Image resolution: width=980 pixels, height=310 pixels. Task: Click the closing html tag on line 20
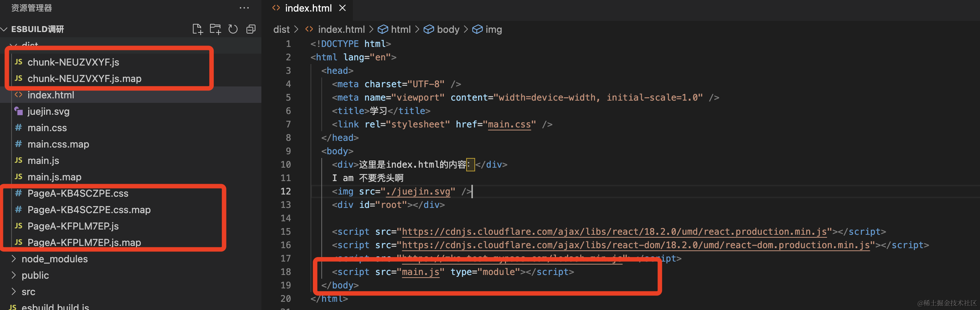329,298
